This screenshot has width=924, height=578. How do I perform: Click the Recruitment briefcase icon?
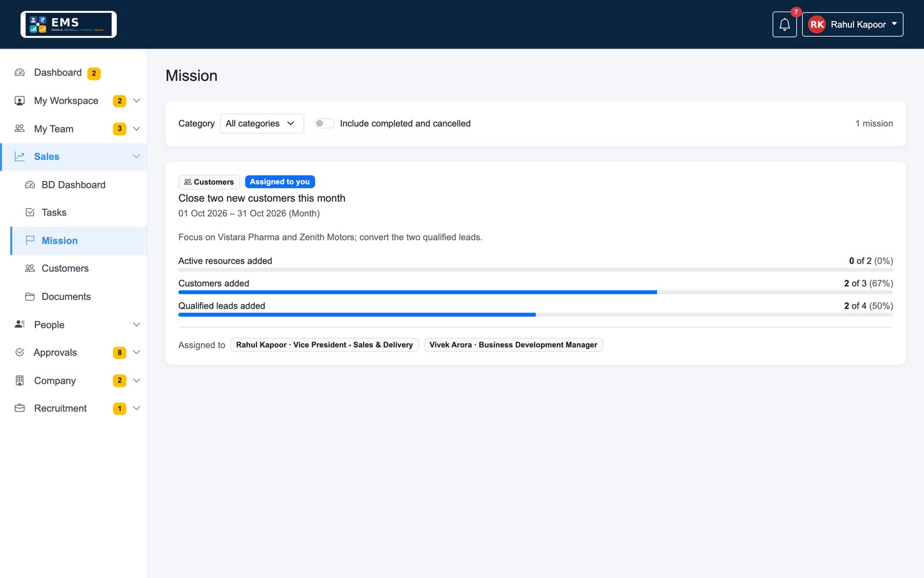pyautogui.click(x=20, y=408)
